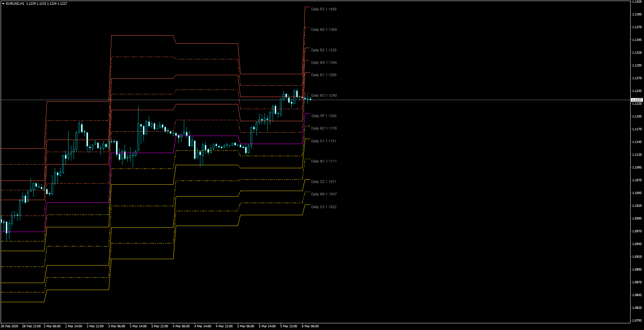Select the Daily R2 1.1329 label

324,50
